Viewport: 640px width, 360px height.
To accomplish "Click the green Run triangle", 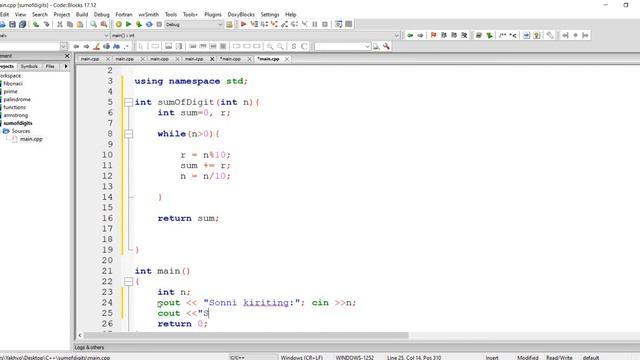I will 129,24.
